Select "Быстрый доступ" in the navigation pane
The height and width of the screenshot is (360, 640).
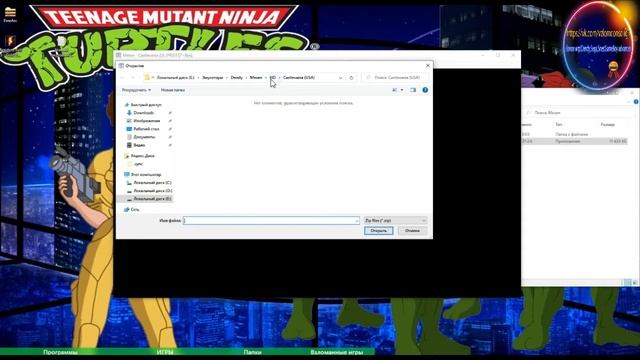coord(146,105)
